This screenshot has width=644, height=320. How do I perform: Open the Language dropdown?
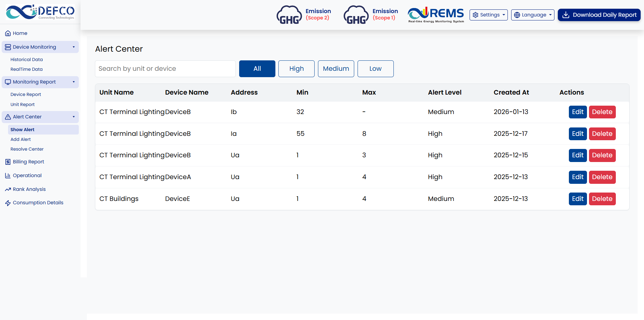(533, 15)
